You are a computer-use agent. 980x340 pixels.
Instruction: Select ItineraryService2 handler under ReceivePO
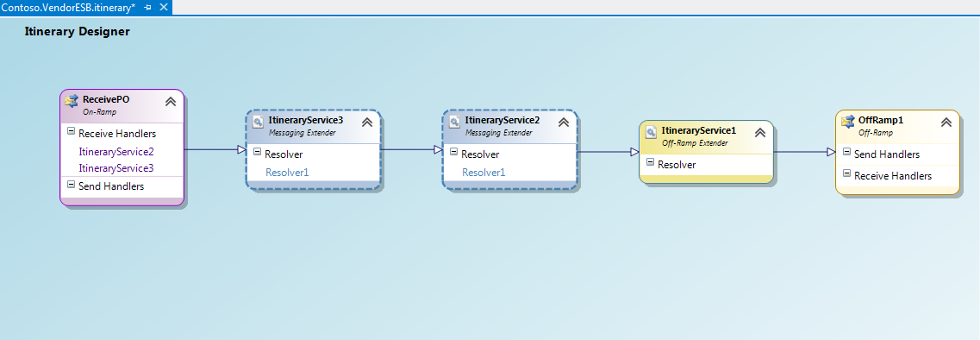(x=116, y=152)
